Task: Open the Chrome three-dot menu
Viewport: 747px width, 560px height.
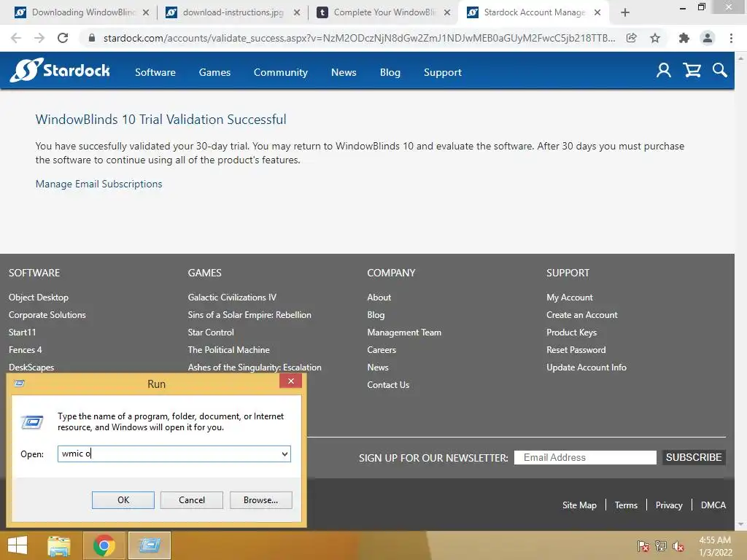Action: pyautogui.click(x=731, y=38)
